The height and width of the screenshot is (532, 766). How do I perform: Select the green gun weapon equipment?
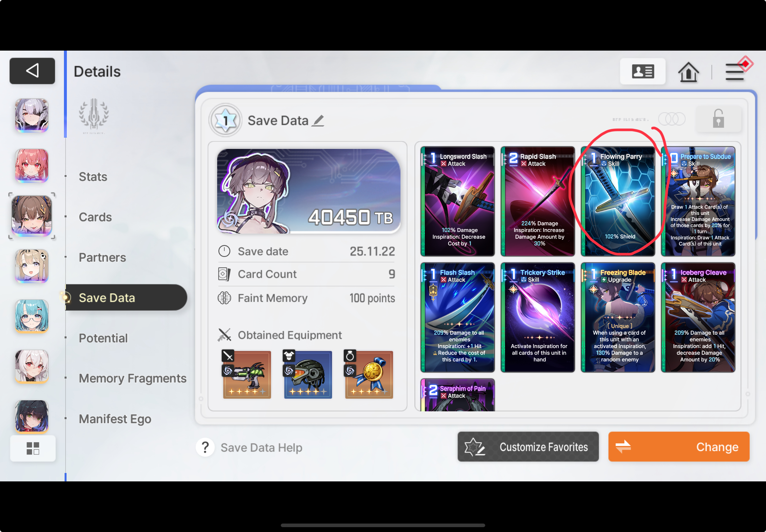247,374
